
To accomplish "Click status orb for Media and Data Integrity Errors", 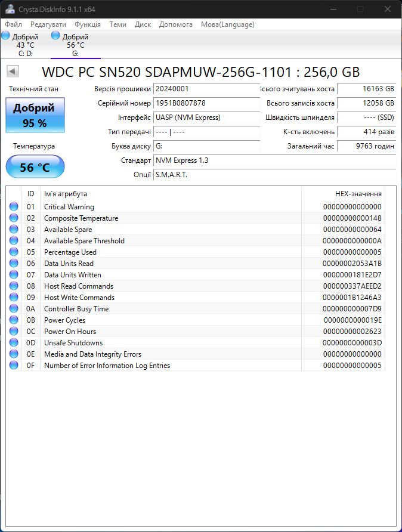I will coord(14,354).
